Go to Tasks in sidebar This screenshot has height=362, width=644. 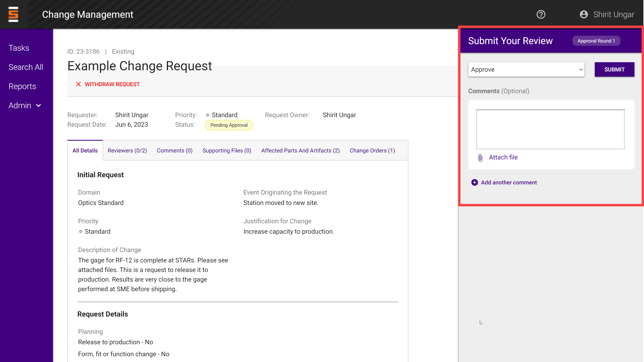pyautogui.click(x=19, y=48)
